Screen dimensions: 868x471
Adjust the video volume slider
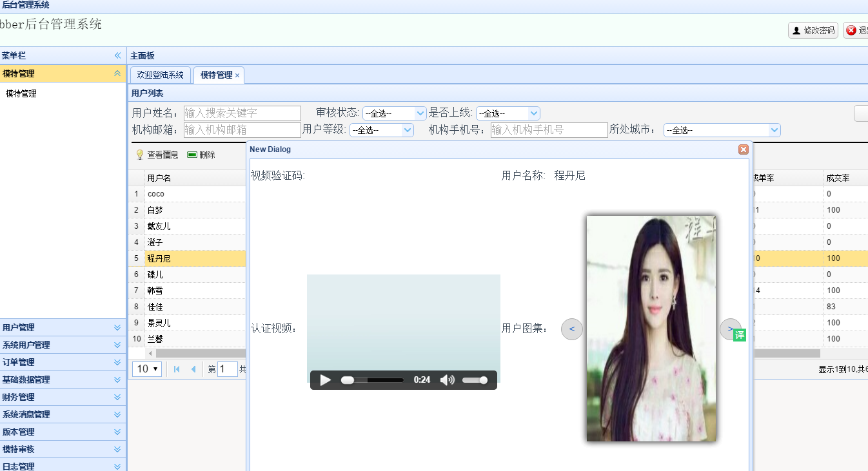pyautogui.click(x=475, y=380)
